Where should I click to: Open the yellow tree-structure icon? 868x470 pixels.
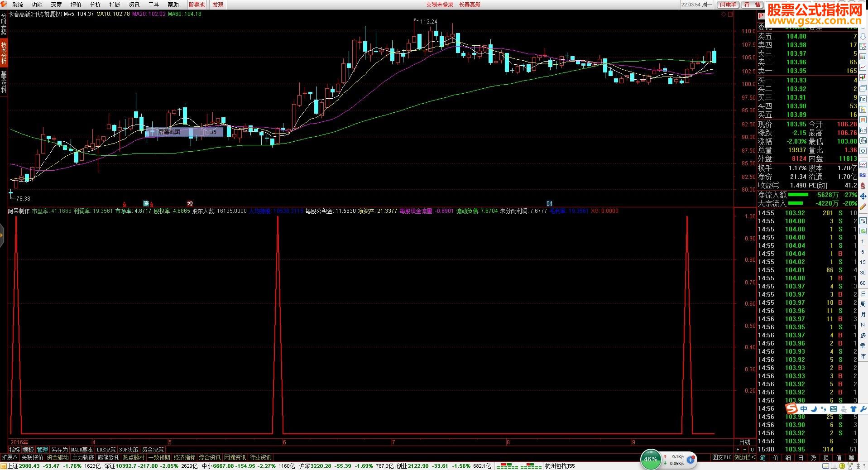863,109
